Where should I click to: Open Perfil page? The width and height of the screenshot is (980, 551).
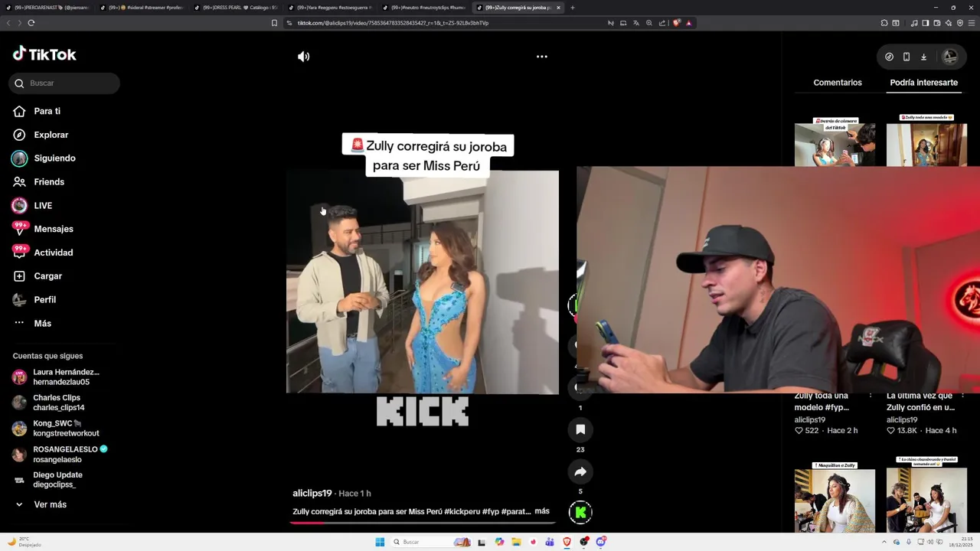point(45,300)
